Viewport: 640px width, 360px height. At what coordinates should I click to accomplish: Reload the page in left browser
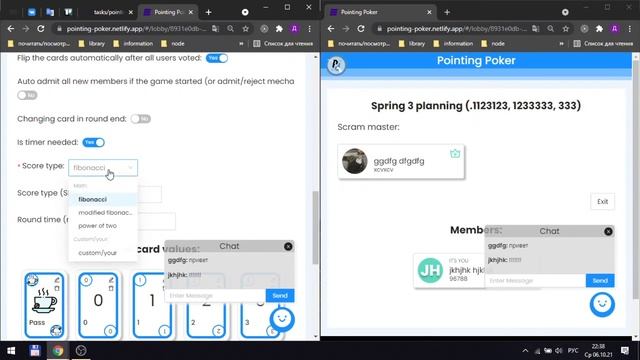(41, 29)
